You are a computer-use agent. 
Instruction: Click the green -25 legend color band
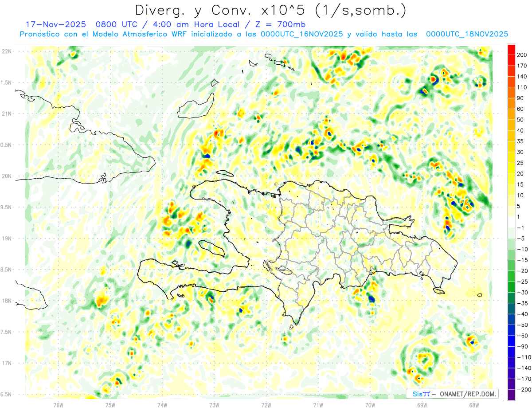point(511,287)
